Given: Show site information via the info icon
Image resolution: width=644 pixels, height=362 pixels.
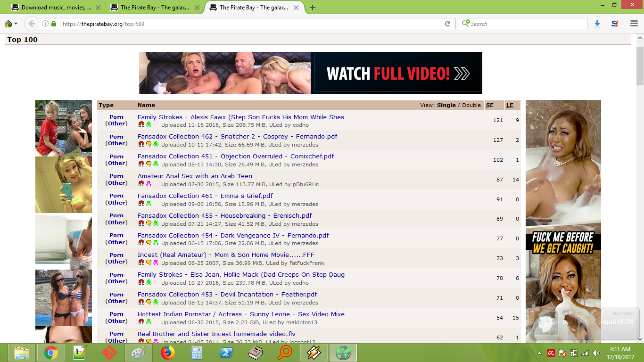Looking at the screenshot, I should click(45, 24).
